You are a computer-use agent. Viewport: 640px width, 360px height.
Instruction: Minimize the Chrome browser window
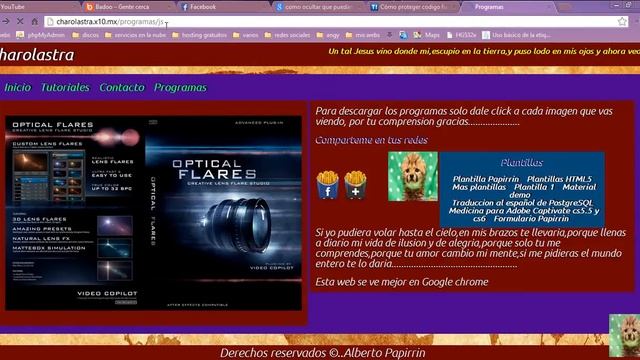617,5
